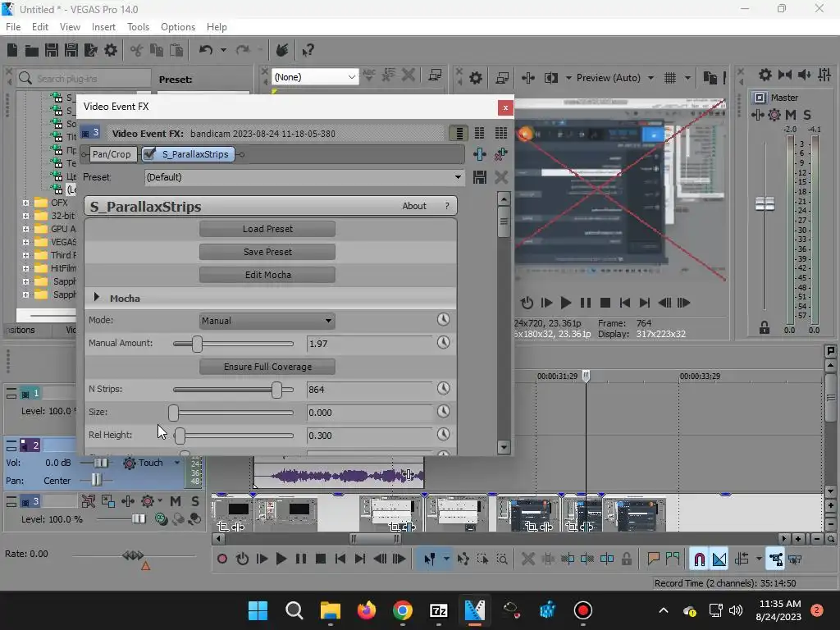Expand the 32-bit folder in plug-in tree
The height and width of the screenshot is (630, 840).
(25, 216)
